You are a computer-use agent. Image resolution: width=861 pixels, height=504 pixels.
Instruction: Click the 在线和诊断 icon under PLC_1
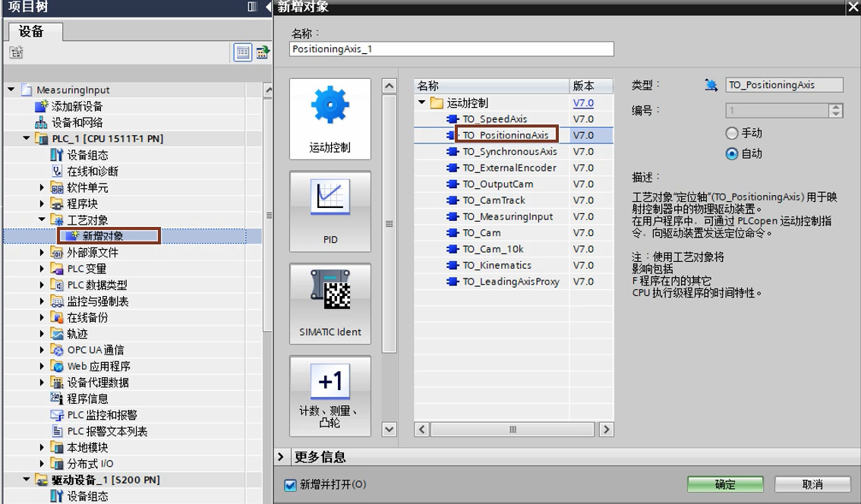click(57, 172)
